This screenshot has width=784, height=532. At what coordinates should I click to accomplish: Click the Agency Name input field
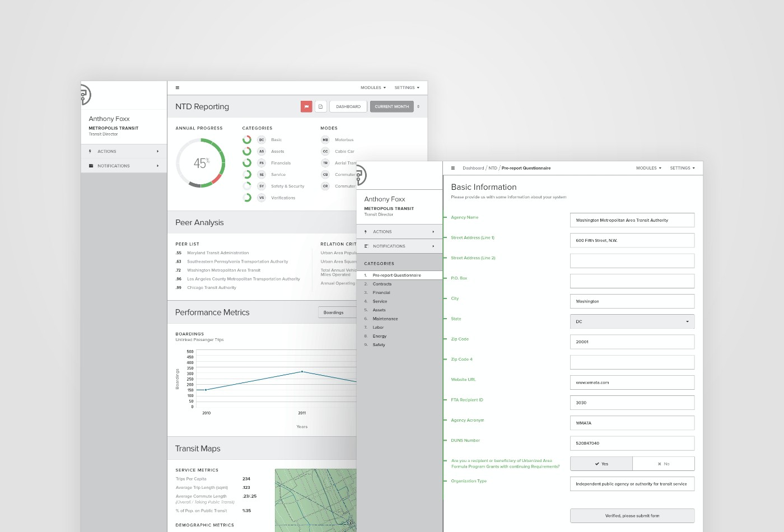pyautogui.click(x=632, y=220)
